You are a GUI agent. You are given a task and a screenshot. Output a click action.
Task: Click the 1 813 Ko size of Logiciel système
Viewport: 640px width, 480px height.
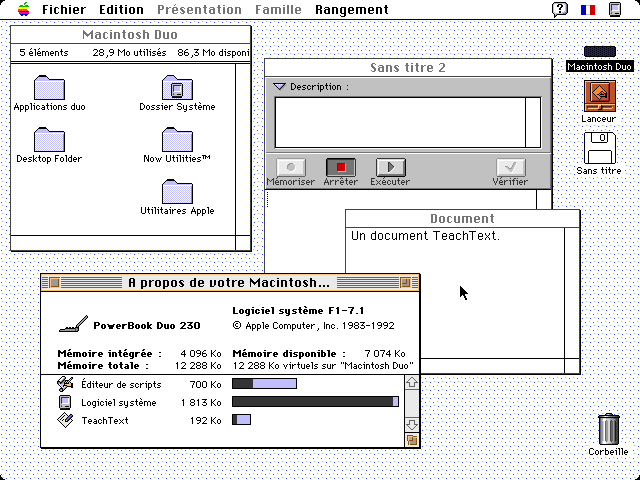[x=201, y=402]
